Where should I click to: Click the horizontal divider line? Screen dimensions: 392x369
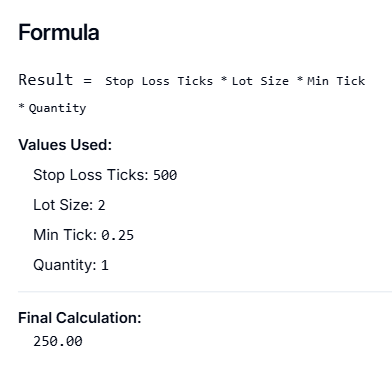click(x=205, y=292)
